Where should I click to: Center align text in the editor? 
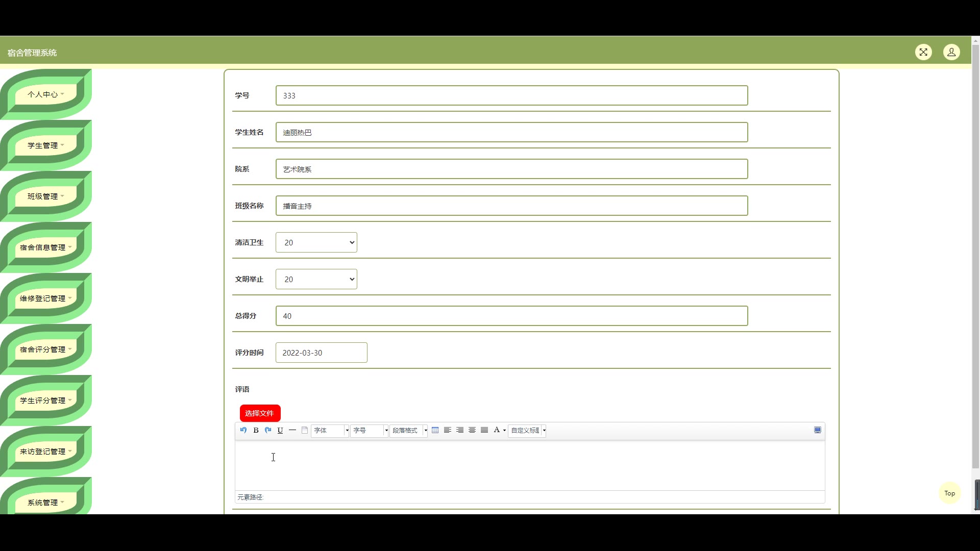click(472, 430)
